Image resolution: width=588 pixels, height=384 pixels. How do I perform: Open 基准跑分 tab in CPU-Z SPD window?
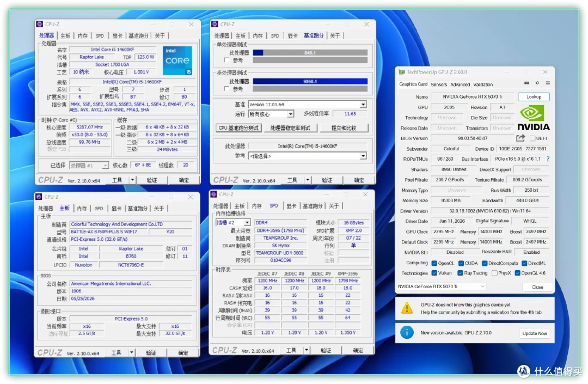pyautogui.click(x=313, y=206)
